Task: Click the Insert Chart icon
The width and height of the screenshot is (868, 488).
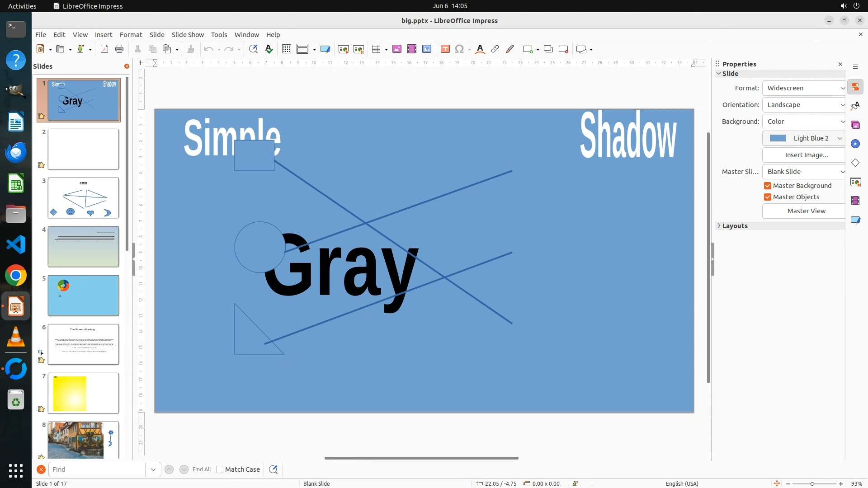Action: click(x=427, y=49)
